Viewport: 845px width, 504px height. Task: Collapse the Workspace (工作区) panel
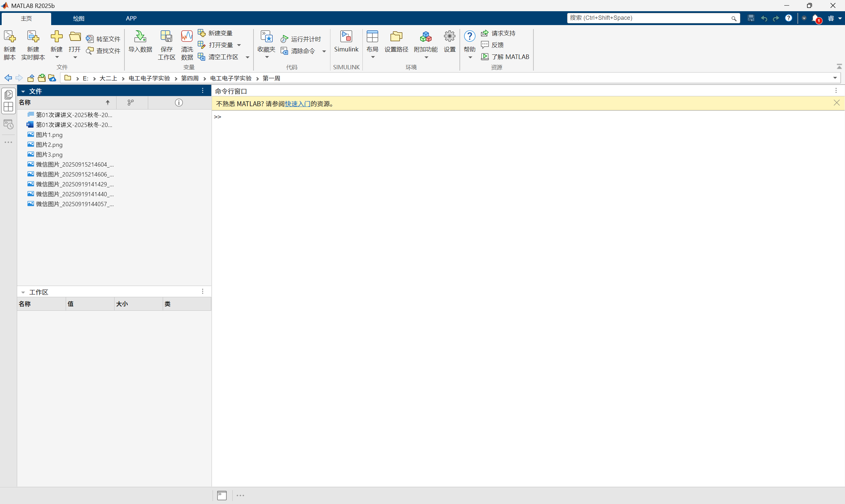click(23, 293)
